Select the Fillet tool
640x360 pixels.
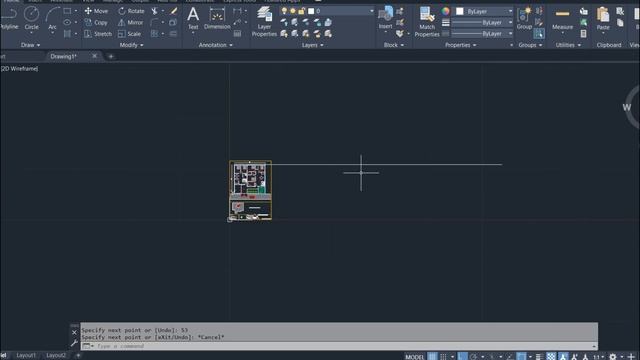(155, 22)
